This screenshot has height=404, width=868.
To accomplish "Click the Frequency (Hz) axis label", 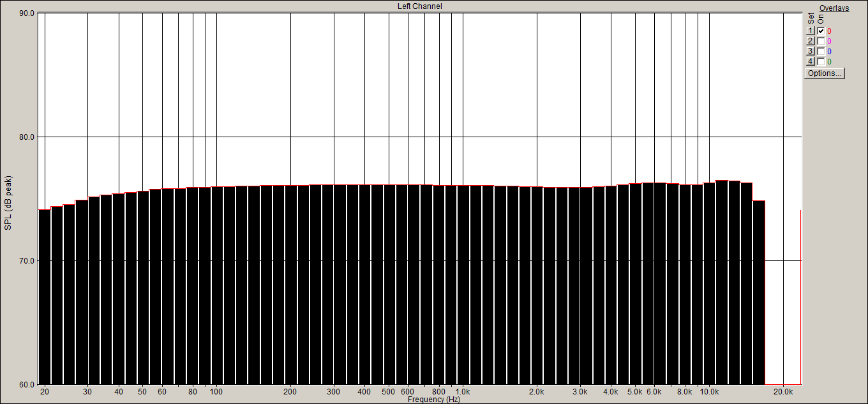I will tap(434, 400).
